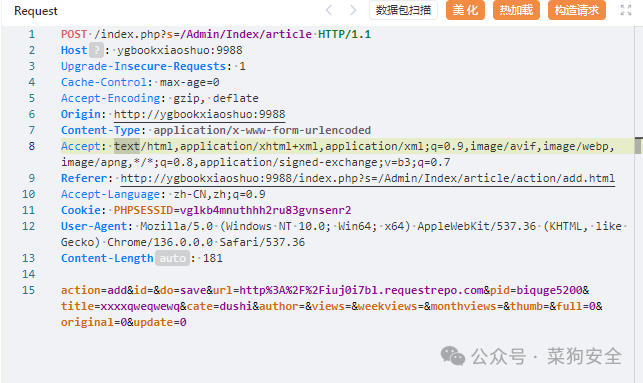The image size is (643, 383).
Task: Click the POST method on line 1
Action: click(x=74, y=34)
